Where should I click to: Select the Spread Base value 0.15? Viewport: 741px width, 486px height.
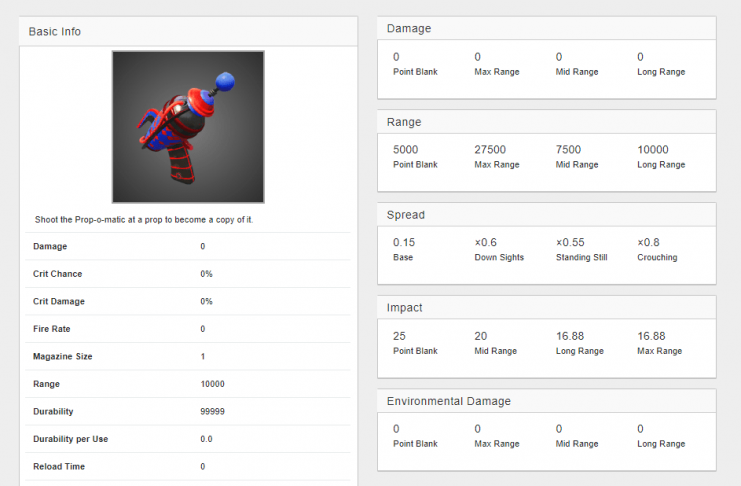[x=404, y=242]
